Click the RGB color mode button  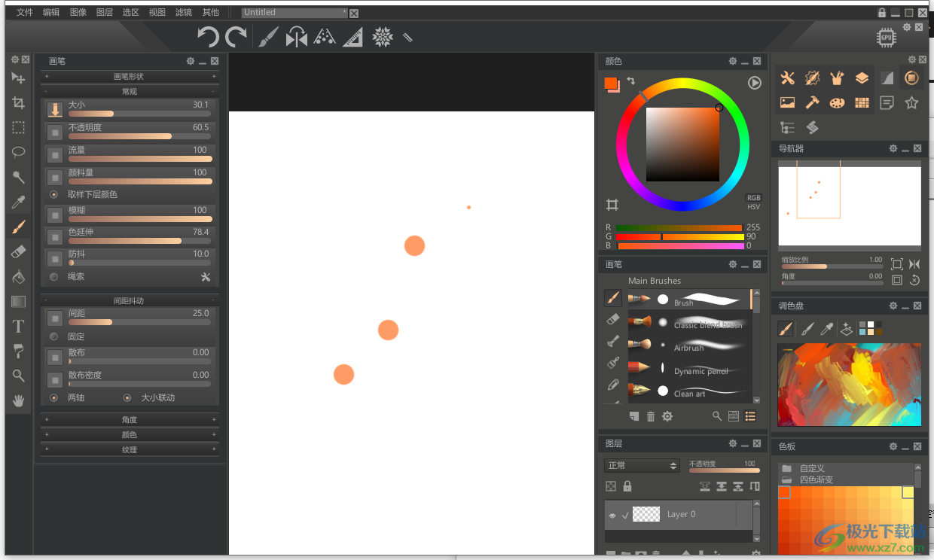[753, 198]
